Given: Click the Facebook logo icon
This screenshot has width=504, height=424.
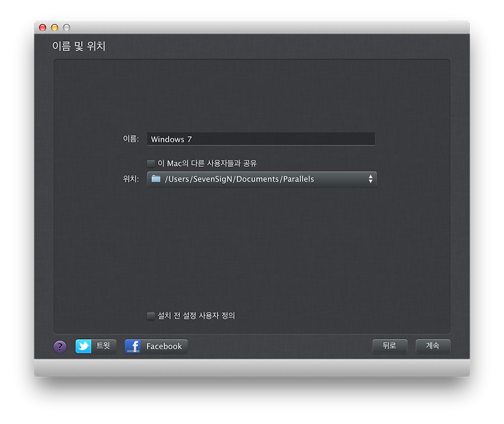Looking at the screenshot, I should 132,346.
